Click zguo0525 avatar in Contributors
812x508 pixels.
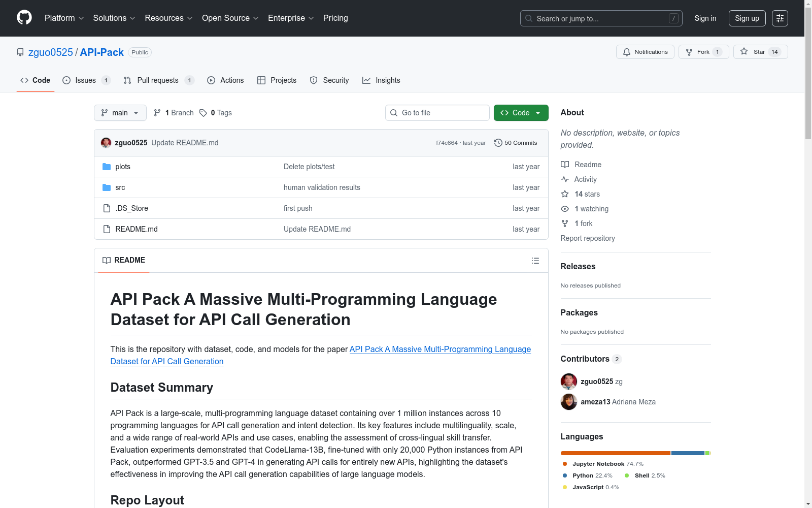[568, 382]
